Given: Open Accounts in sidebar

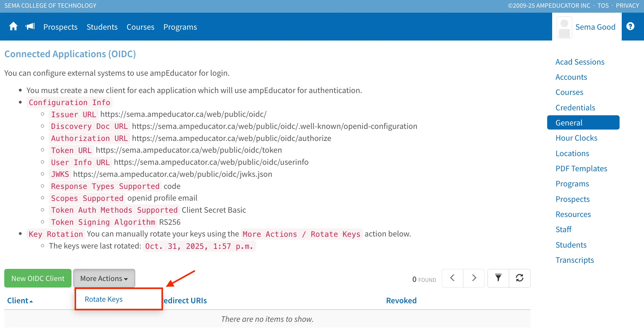Looking at the screenshot, I should point(571,77).
